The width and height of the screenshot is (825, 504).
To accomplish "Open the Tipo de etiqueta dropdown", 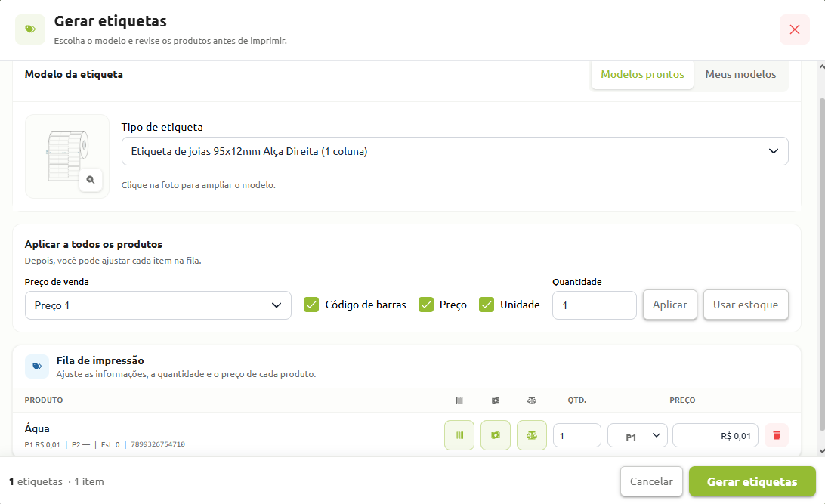I will 455,152.
